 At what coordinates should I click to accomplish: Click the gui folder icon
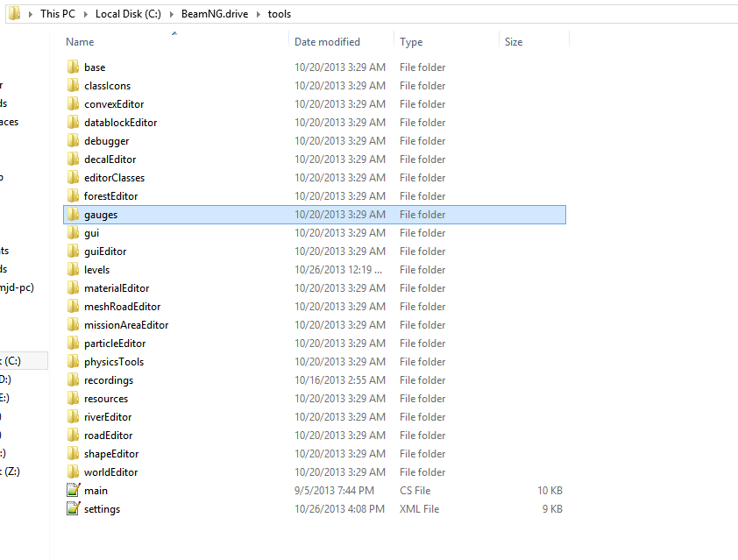pyautogui.click(x=73, y=232)
